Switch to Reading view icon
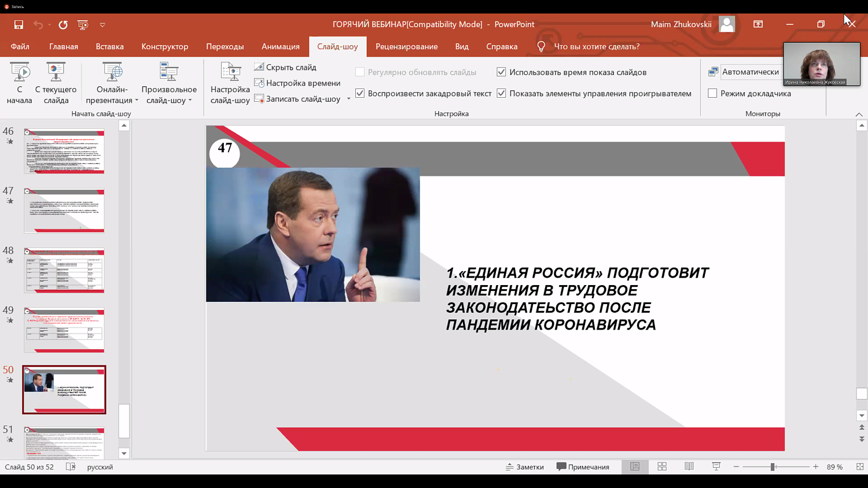The image size is (868, 488). [x=689, y=467]
